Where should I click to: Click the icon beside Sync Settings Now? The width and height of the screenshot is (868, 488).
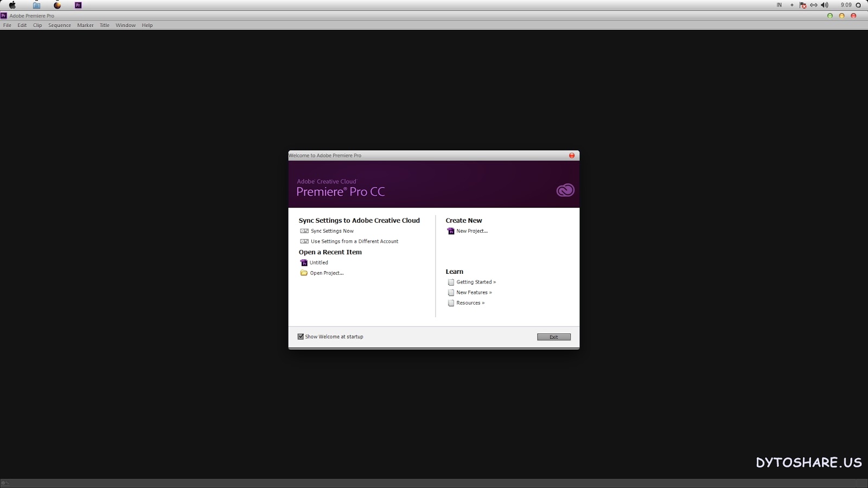pos(304,231)
